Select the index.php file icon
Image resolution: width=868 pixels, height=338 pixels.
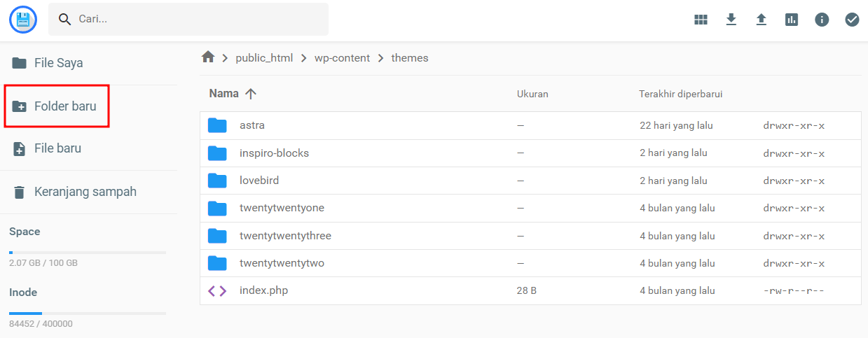point(217,290)
